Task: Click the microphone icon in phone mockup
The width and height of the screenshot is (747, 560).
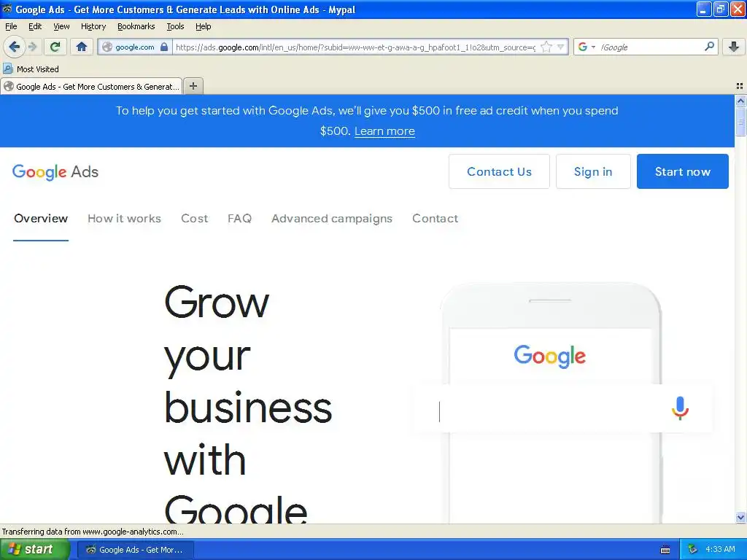Action: click(680, 408)
